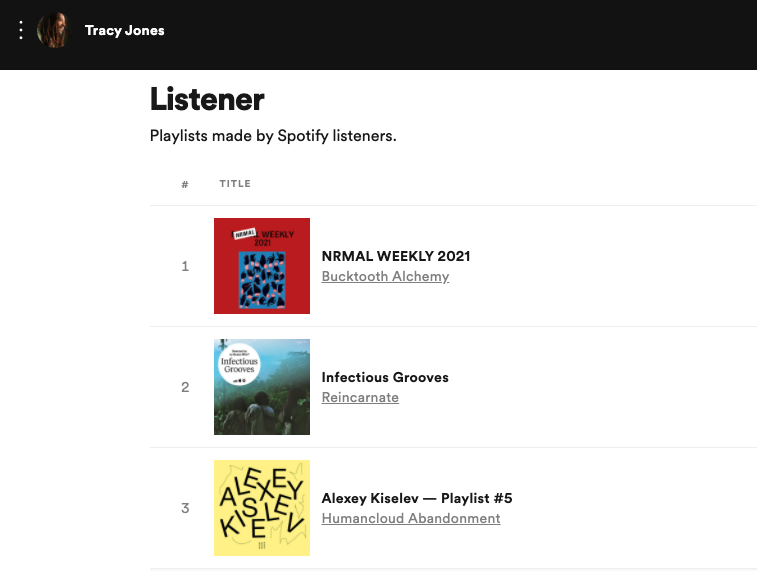The height and width of the screenshot is (571, 757).
Task: Open Infectious Grooves cover art
Action: click(262, 387)
